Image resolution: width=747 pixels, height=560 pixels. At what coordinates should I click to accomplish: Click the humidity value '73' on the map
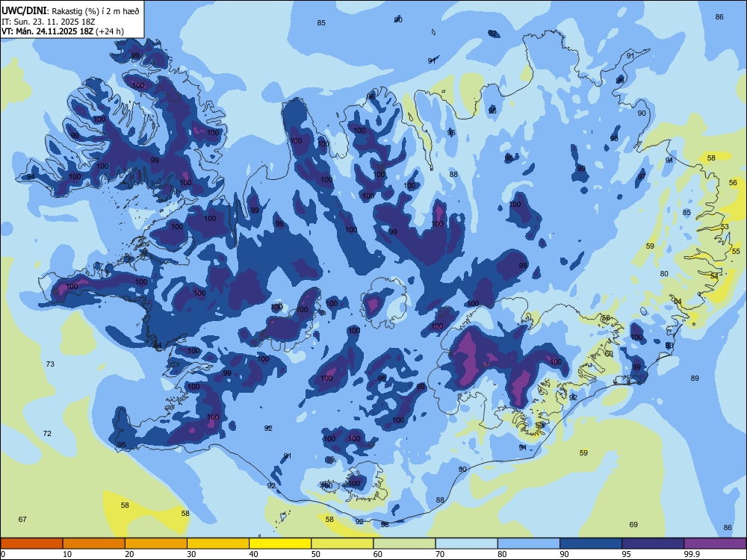tap(50, 364)
